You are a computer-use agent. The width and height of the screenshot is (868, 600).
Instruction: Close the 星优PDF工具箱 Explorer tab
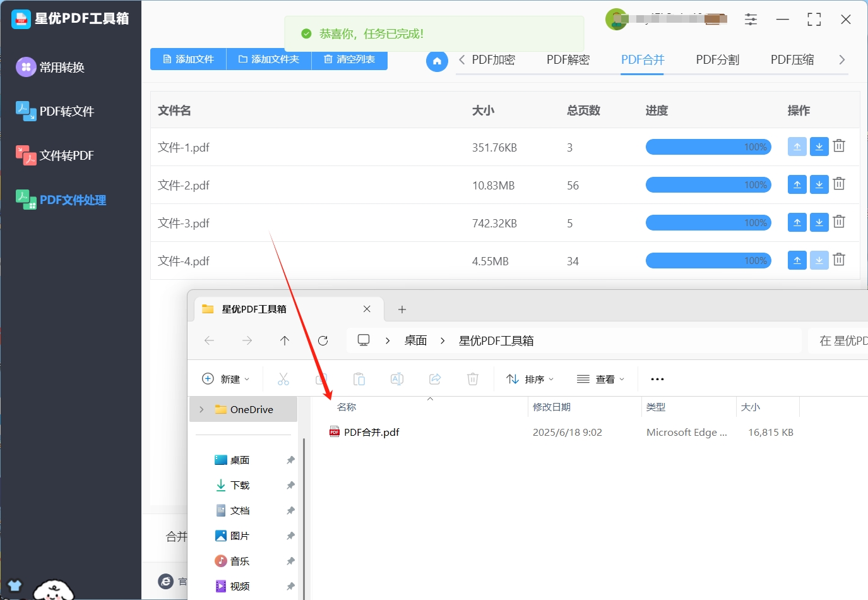tap(367, 309)
